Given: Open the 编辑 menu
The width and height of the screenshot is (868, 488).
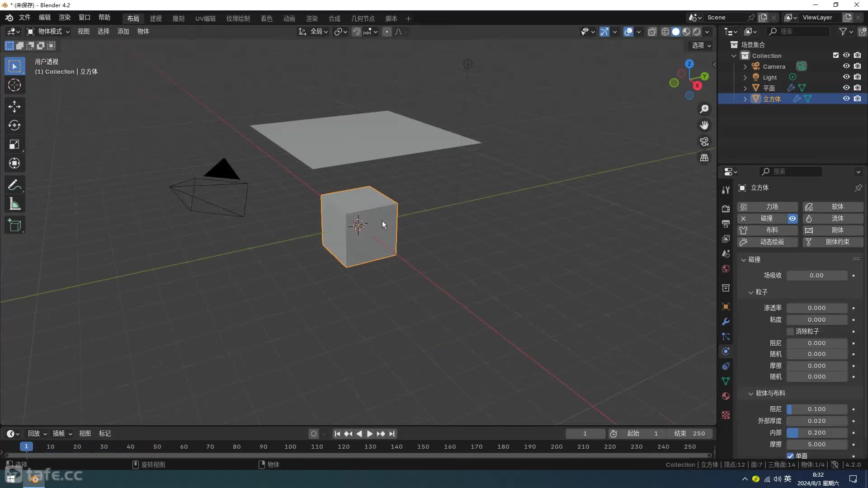Looking at the screenshot, I should (x=45, y=18).
